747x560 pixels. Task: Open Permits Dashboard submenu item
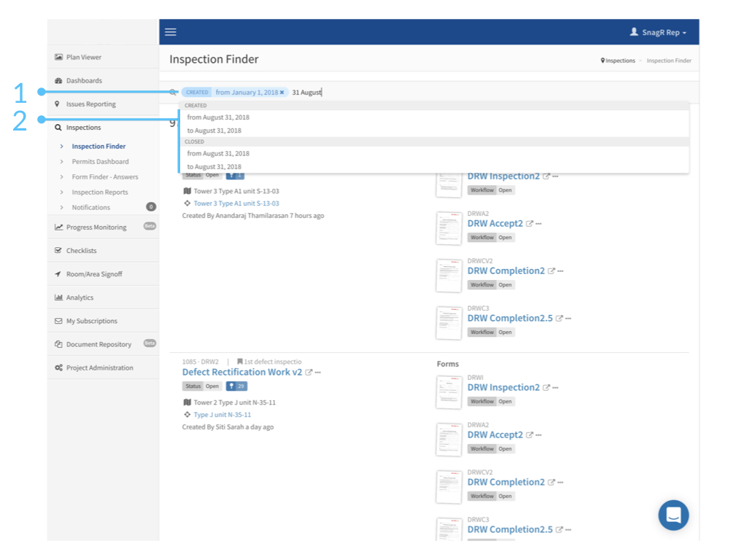pos(100,161)
